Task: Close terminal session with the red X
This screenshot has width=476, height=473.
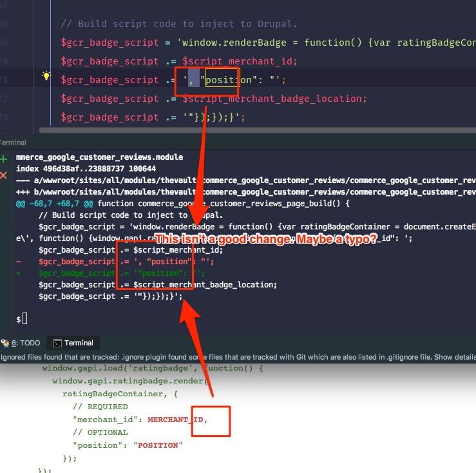Action: 4,175
